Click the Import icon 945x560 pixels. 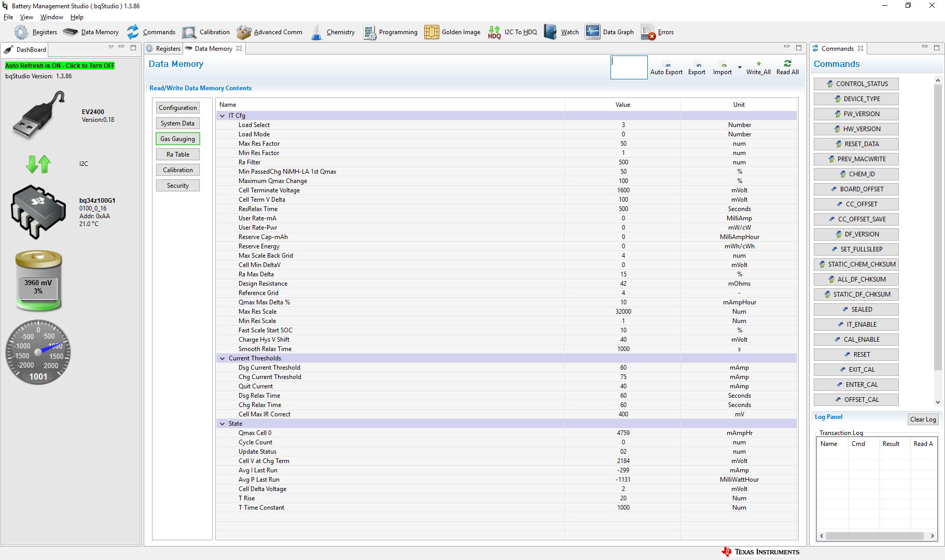(x=724, y=65)
